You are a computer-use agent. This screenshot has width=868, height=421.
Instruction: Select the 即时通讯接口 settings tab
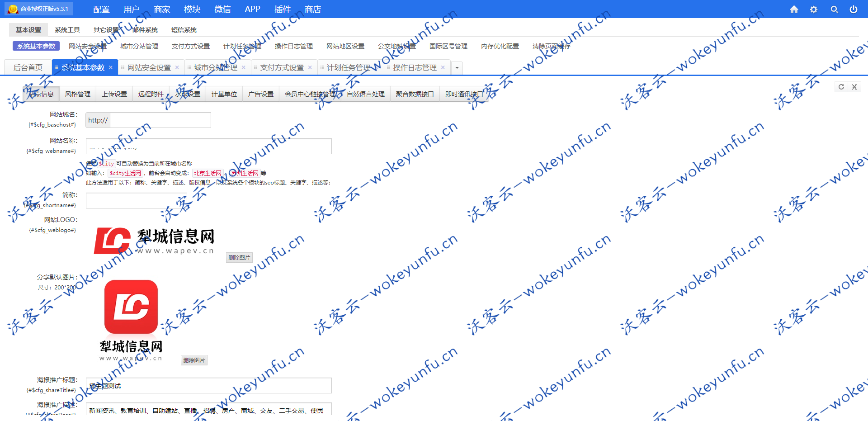(464, 94)
